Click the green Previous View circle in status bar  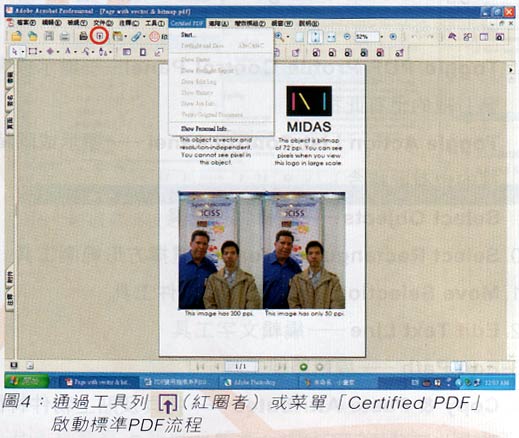click(303, 367)
